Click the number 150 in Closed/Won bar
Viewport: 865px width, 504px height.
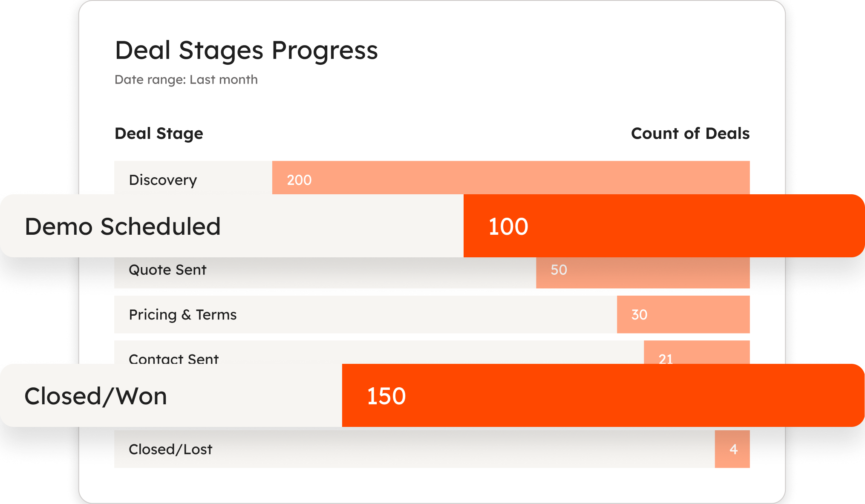pyautogui.click(x=386, y=396)
